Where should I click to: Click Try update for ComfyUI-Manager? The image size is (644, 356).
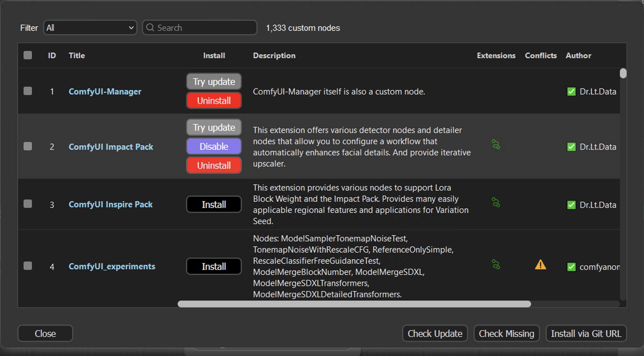pyautogui.click(x=214, y=82)
